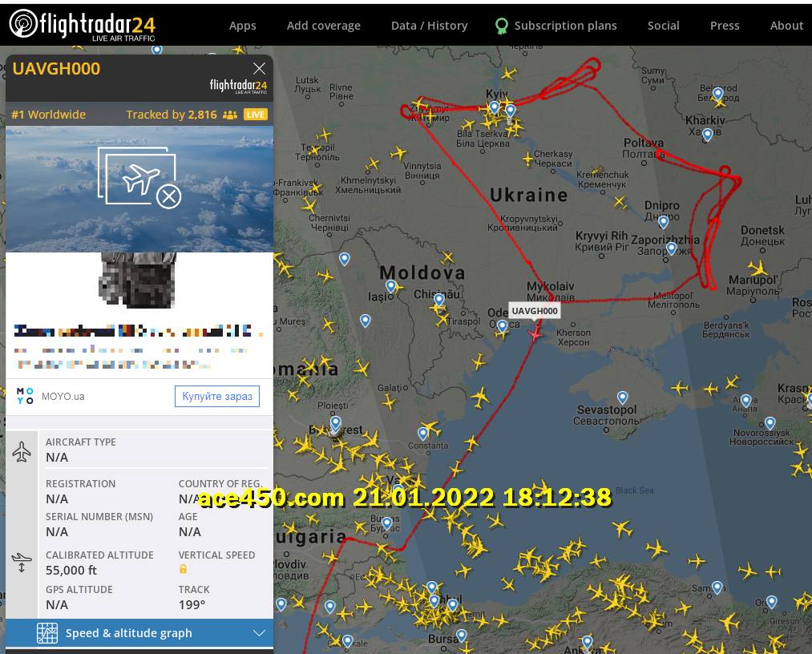Open the Press link

point(725,26)
